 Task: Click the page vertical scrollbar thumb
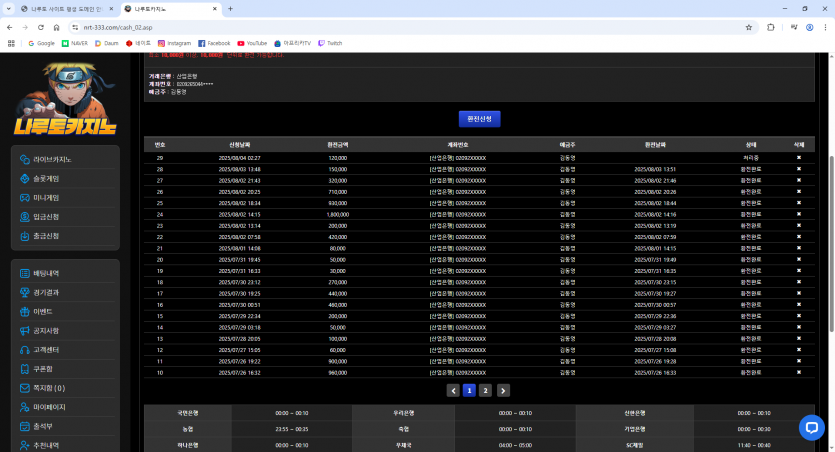pyautogui.click(x=831, y=244)
